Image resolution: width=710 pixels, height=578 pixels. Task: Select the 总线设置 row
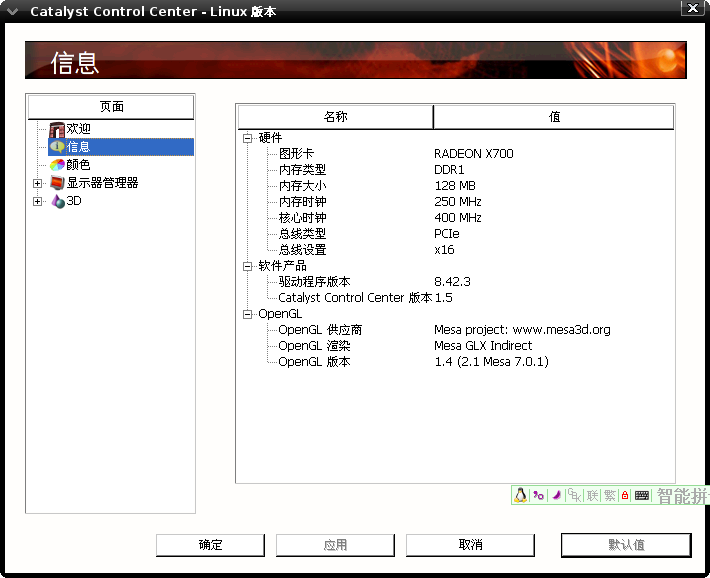pos(458,250)
